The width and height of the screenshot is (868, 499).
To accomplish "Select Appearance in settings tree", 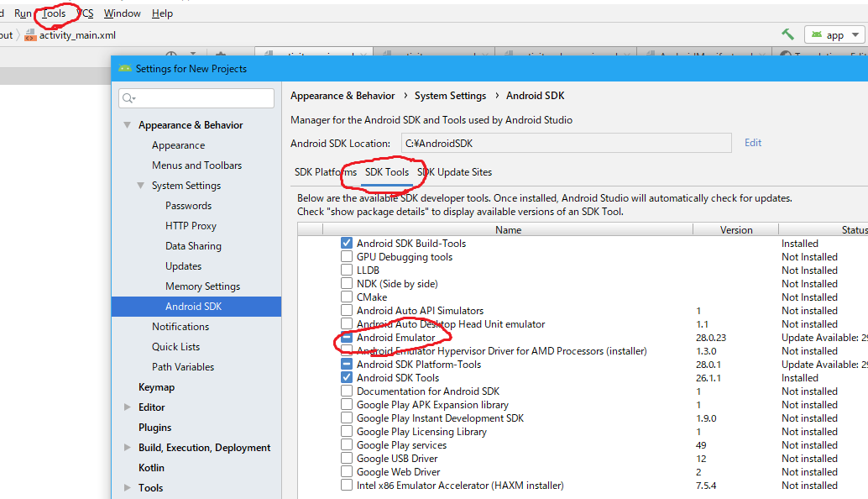I will [x=178, y=145].
